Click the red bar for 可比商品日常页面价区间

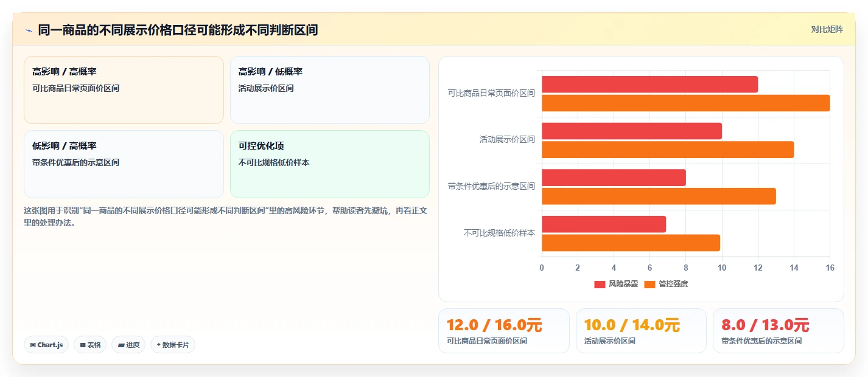coord(650,85)
